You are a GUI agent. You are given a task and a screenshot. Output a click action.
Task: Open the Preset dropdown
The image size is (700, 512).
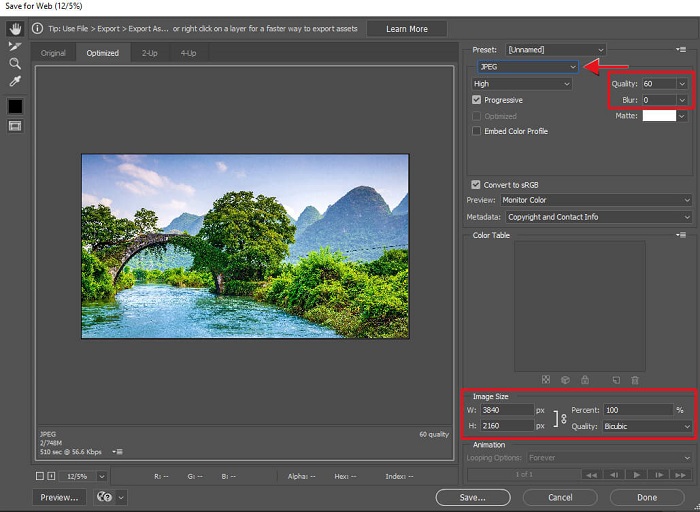click(x=555, y=50)
